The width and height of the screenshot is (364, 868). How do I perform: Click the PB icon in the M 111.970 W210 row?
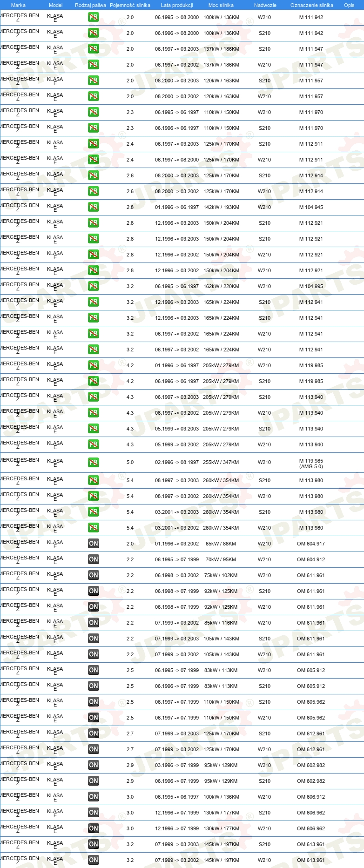(x=94, y=112)
